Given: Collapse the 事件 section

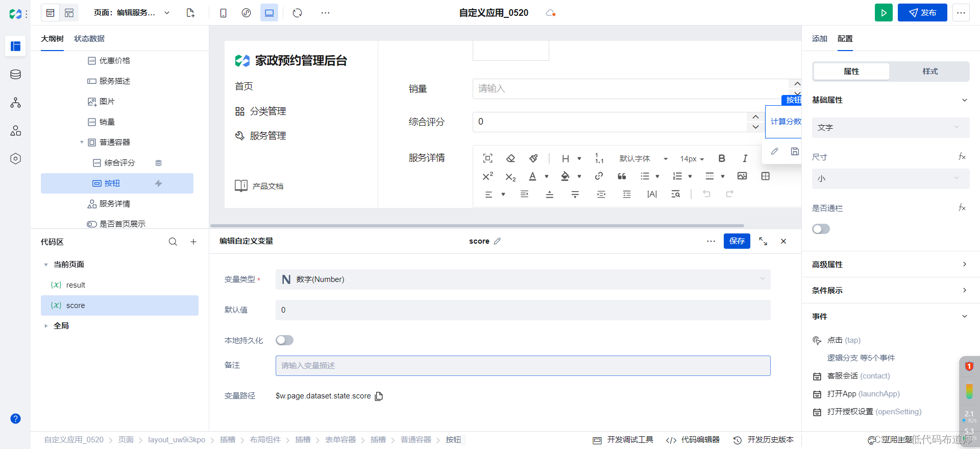Looking at the screenshot, I should click(x=964, y=316).
